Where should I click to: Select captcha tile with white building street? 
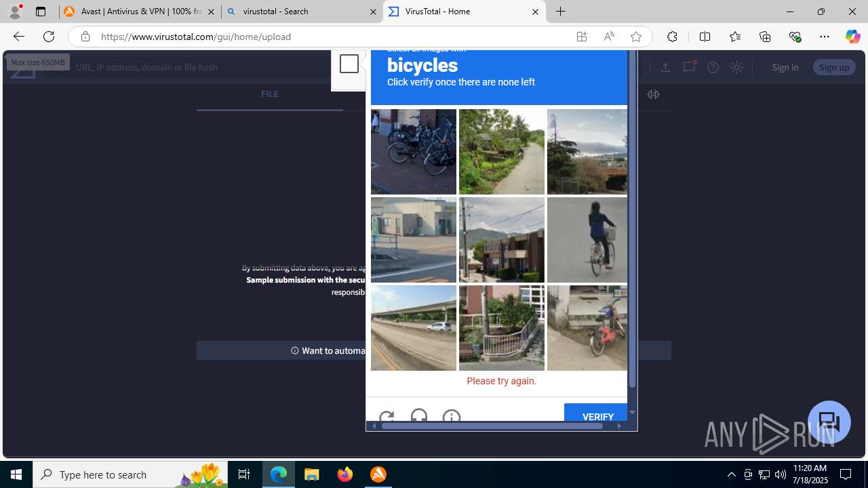pos(414,240)
